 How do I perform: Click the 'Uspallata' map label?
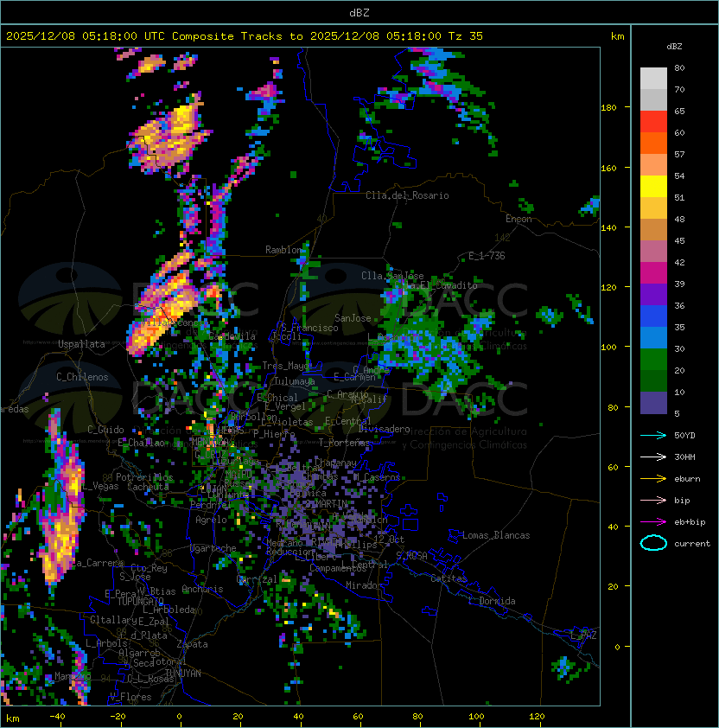pos(81,344)
